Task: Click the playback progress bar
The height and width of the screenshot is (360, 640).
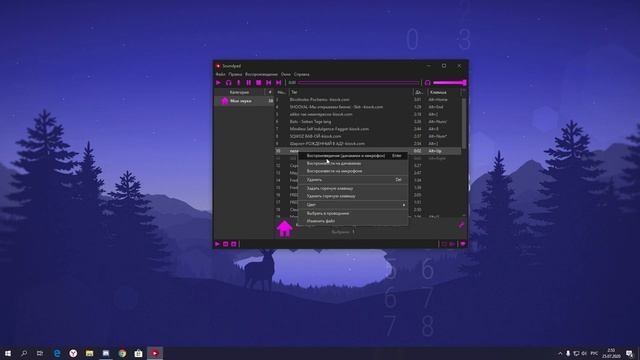Action: [x=358, y=83]
